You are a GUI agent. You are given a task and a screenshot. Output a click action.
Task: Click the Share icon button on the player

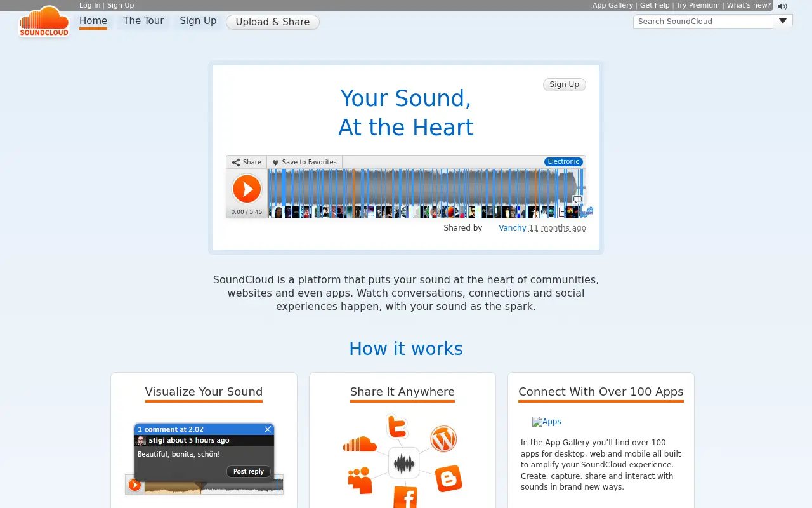[246, 162]
